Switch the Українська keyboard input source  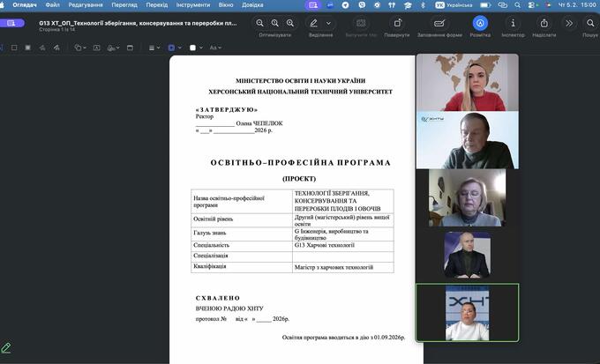point(459,4)
